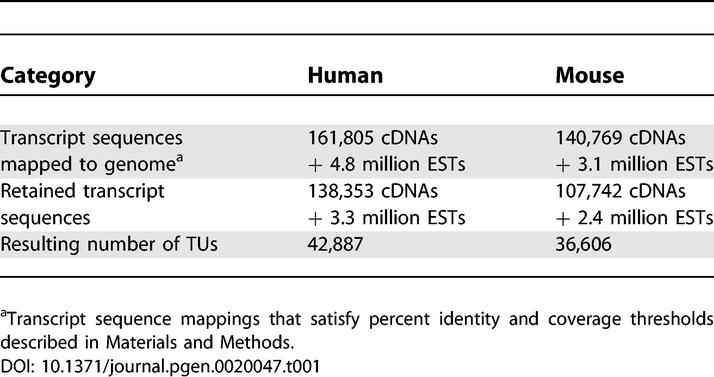The image size is (714, 377).
Task: Click the Mouse column header
Action: (590, 75)
